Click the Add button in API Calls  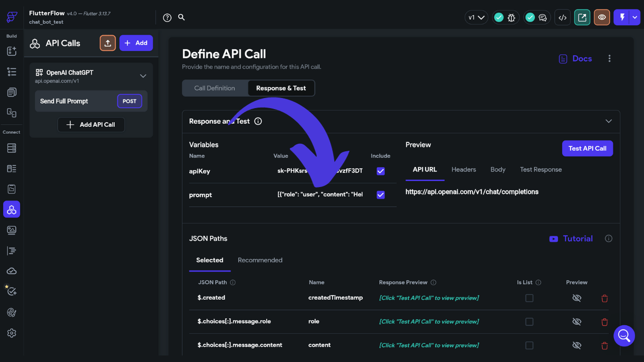tap(136, 43)
